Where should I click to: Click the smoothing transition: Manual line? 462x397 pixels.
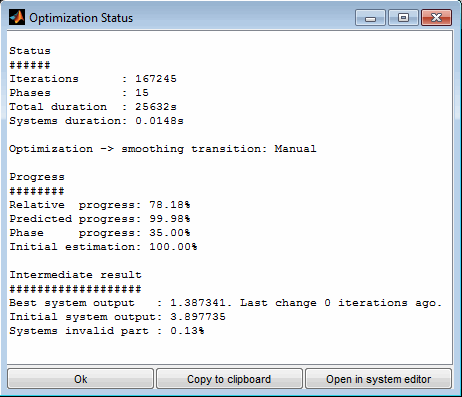(x=163, y=149)
